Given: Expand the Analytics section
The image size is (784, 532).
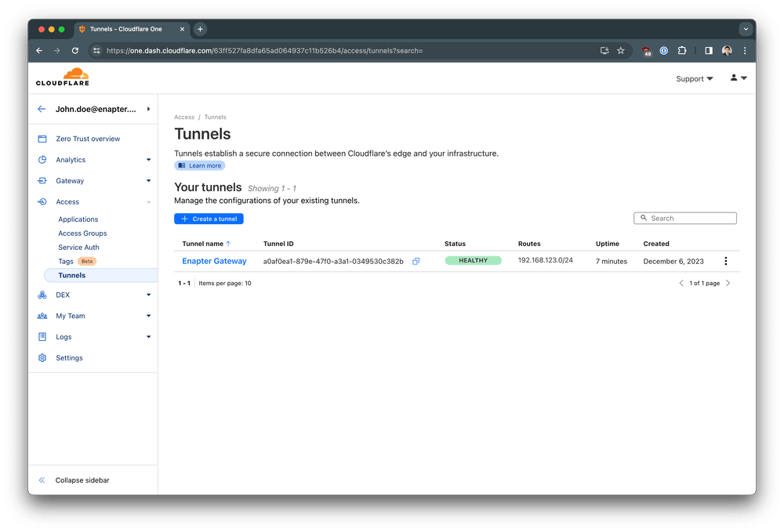Looking at the screenshot, I should (149, 160).
